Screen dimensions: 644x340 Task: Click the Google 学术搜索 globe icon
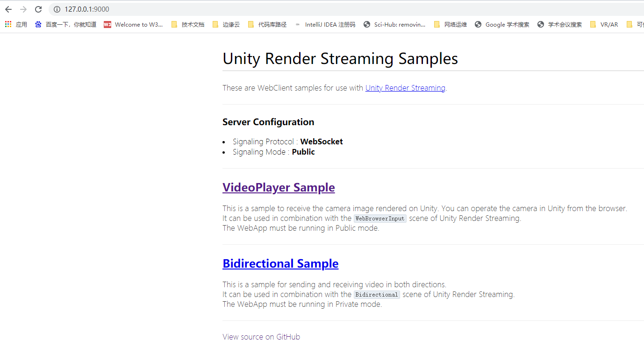(x=478, y=24)
